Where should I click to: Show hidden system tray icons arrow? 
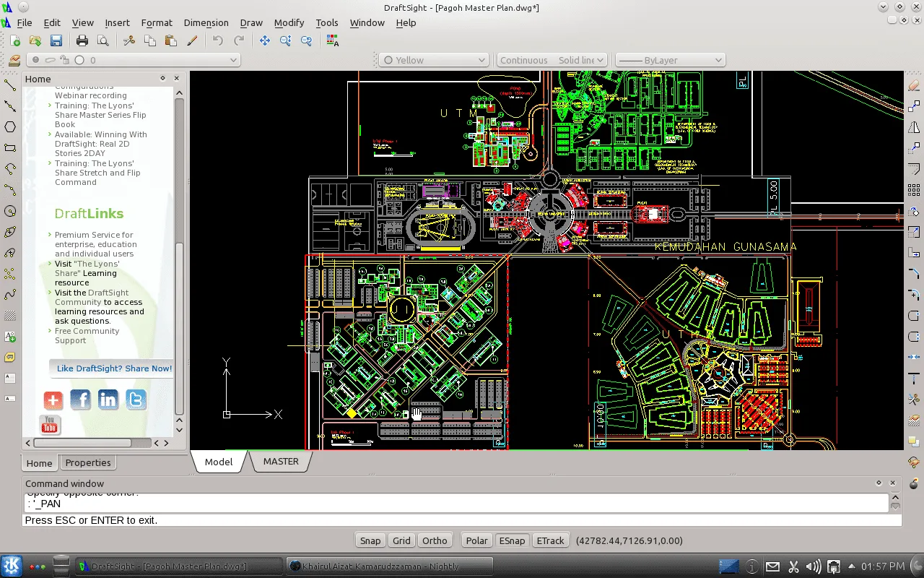click(x=851, y=566)
